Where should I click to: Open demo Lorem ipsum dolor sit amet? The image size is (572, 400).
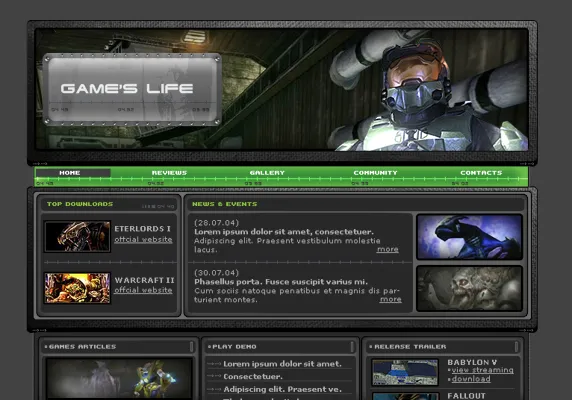pyautogui.click(x=282, y=364)
